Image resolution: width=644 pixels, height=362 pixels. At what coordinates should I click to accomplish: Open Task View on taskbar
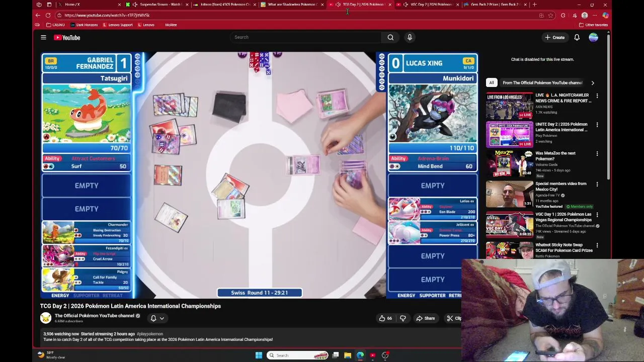[336, 355]
